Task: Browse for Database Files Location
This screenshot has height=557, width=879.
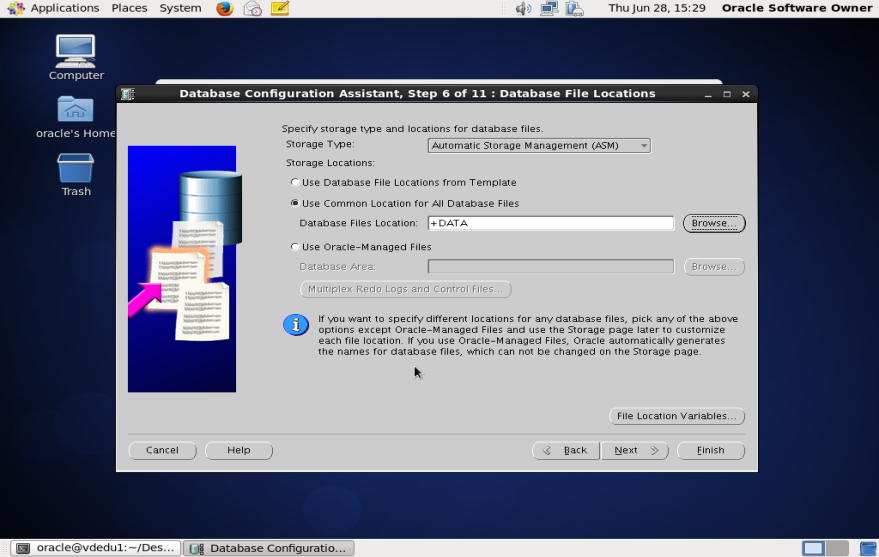Action: point(714,223)
